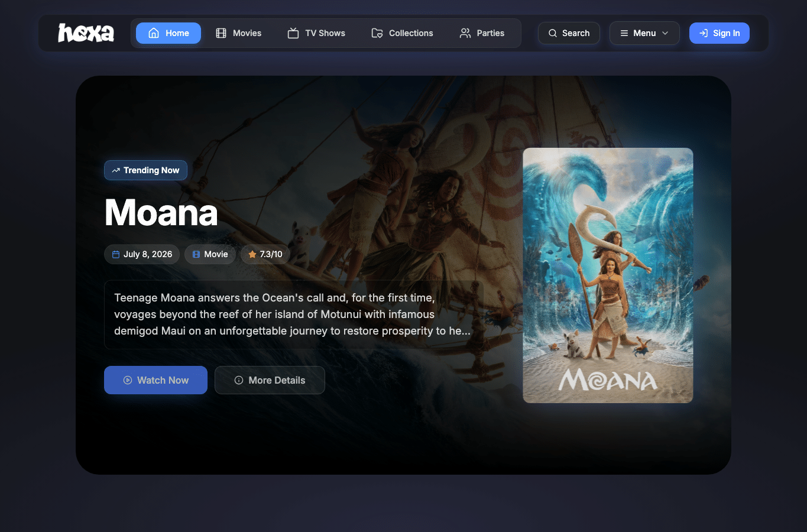The height and width of the screenshot is (532, 807).
Task: Click the Moana synopsis text
Action: pyautogui.click(x=294, y=314)
